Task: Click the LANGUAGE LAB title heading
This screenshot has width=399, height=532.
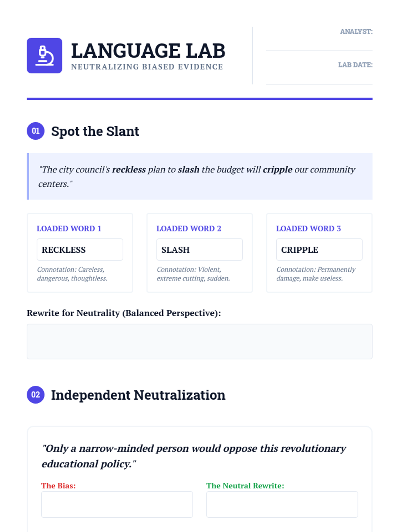Action: (x=148, y=51)
